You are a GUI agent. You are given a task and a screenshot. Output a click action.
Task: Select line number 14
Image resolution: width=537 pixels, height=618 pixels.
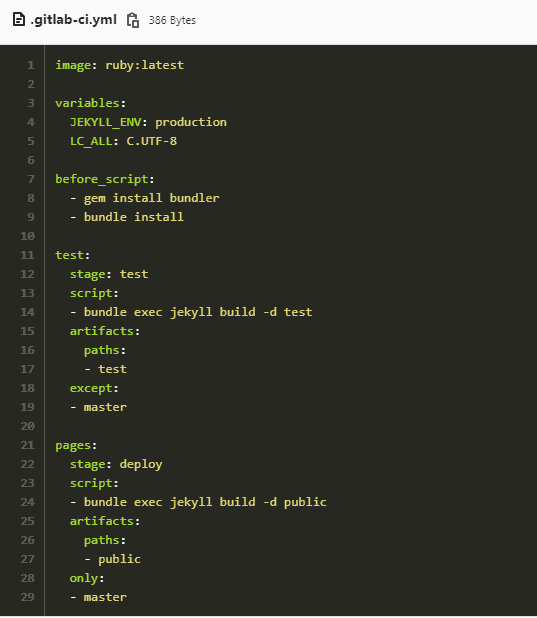28,312
